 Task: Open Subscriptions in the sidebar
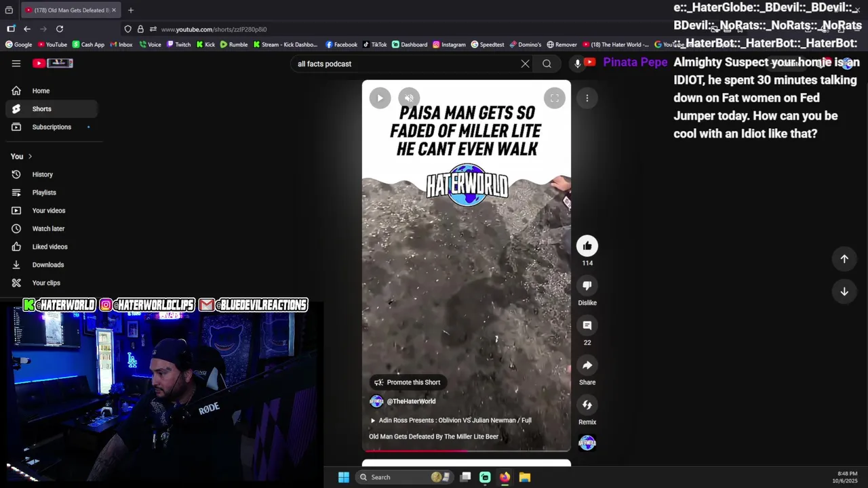[x=52, y=127]
